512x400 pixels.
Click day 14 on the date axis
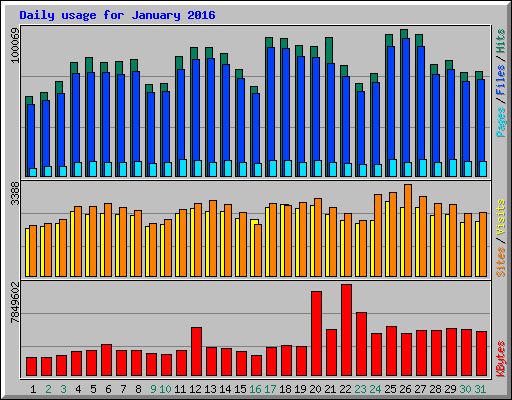point(225,389)
